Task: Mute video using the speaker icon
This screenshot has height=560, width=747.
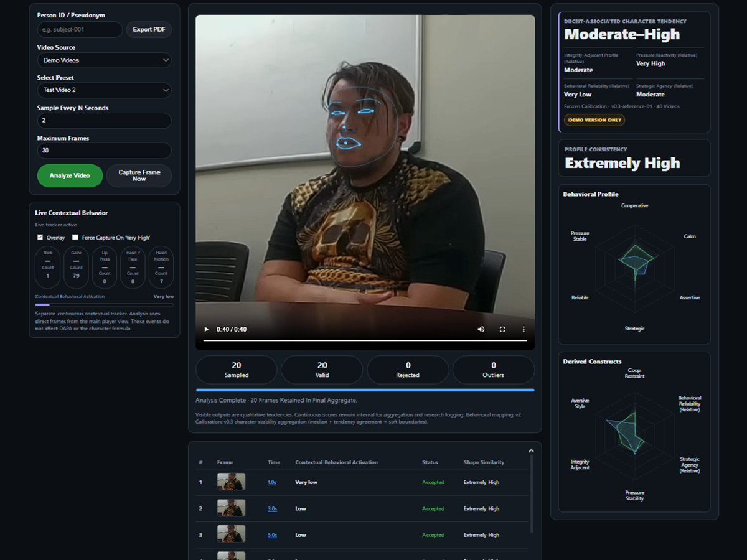Action: click(481, 329)
